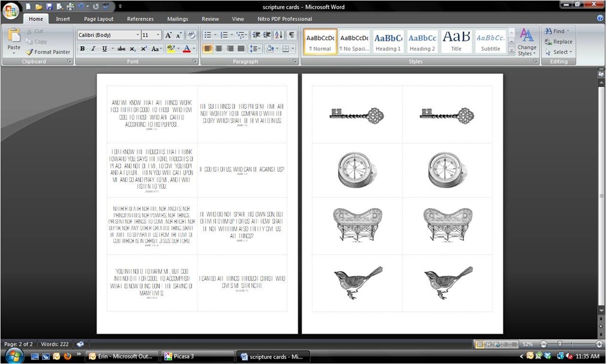
Task: Toggle bold formatting
Action: point(82,49)
